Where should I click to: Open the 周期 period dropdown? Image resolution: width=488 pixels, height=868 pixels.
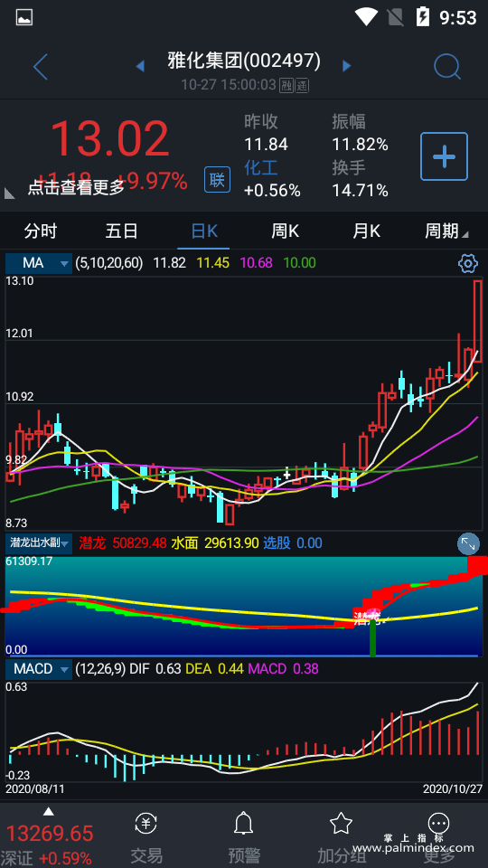446,231
